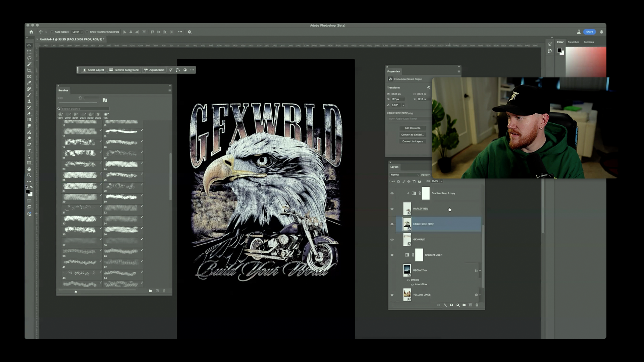Collapse effects on R8Ohir17lak layer

[480, 270]
